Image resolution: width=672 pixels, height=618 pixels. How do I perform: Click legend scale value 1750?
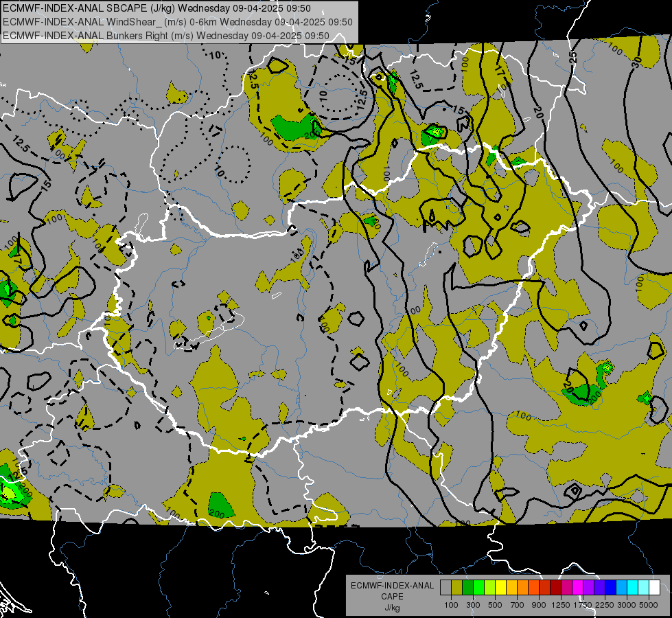583,605
